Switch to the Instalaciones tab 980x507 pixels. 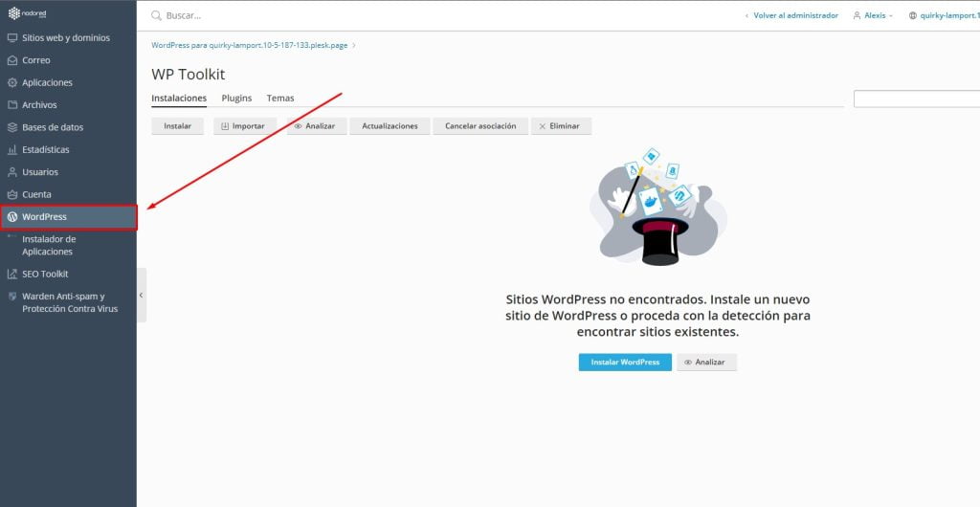tap(179, 99)
